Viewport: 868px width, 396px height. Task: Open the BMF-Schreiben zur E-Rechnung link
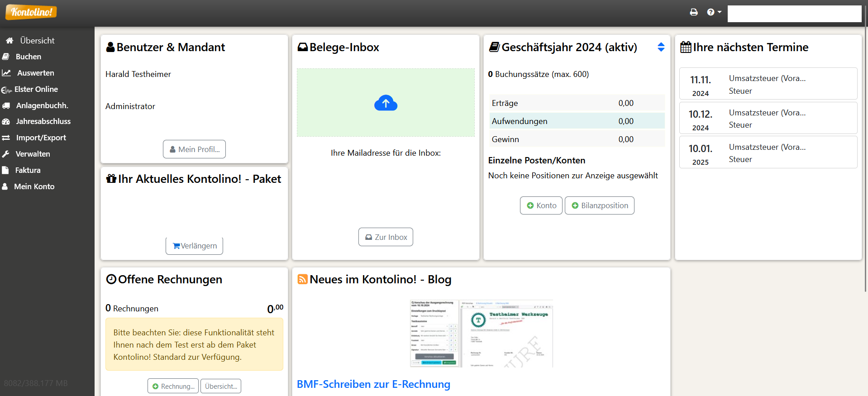tap(373, 384)
